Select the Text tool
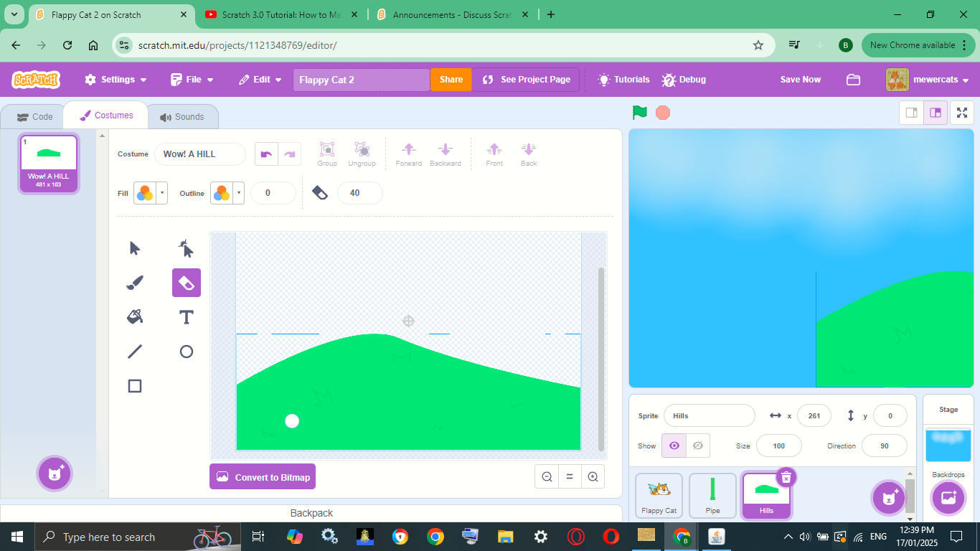The image size is (980, 551). point(187,317)
